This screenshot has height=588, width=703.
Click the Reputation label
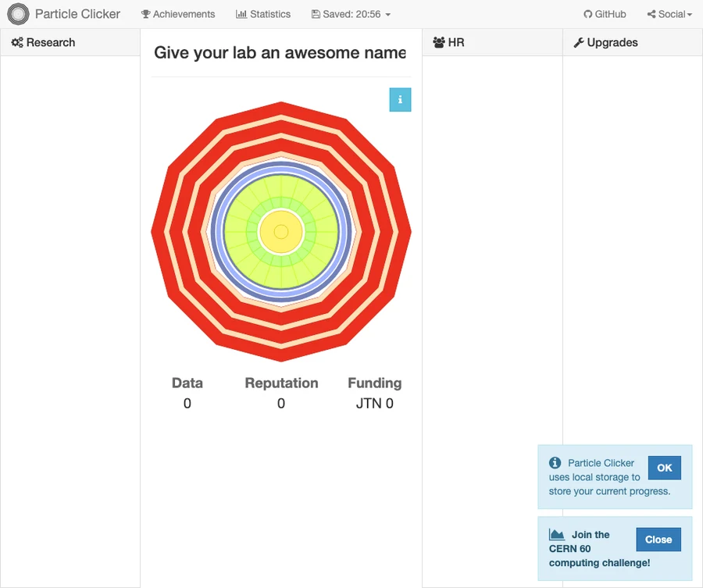281,383
